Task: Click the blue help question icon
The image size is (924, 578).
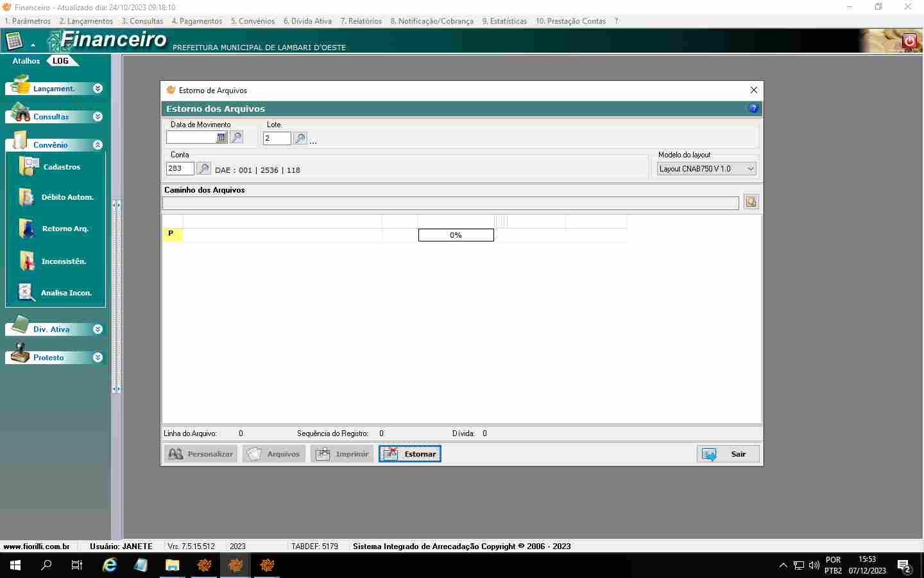Action: 753,109
